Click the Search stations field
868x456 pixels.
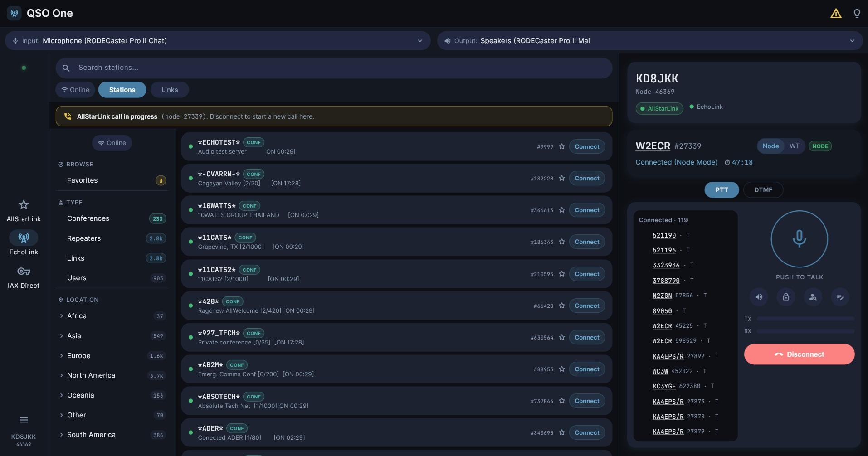(x=334, y=68)
